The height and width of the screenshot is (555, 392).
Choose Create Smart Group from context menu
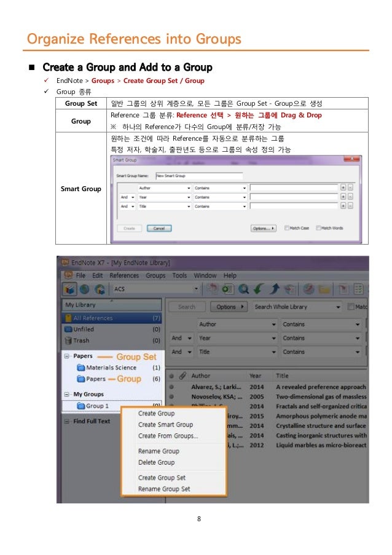[165, 424]
